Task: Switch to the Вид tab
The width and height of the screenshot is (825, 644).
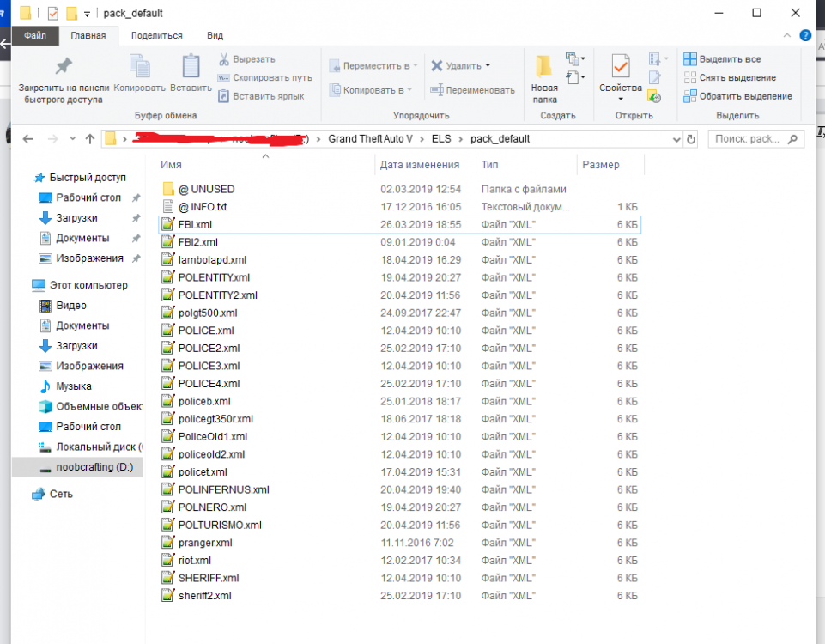Action: [215, 35]
